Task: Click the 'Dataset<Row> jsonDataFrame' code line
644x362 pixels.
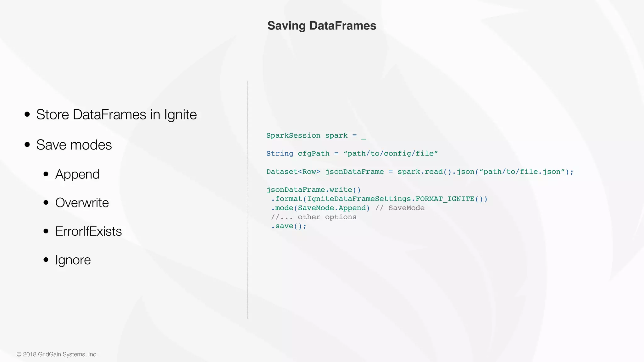Action: 420,172
